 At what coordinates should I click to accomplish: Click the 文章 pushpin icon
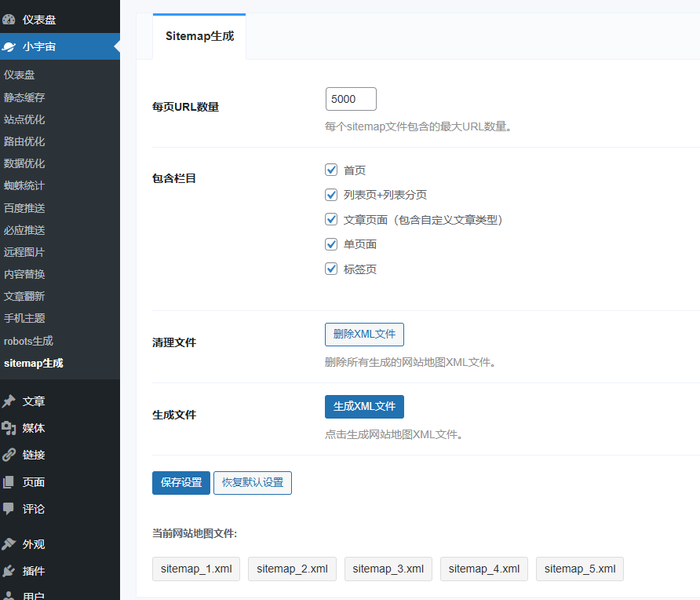[x=9, y=401]
